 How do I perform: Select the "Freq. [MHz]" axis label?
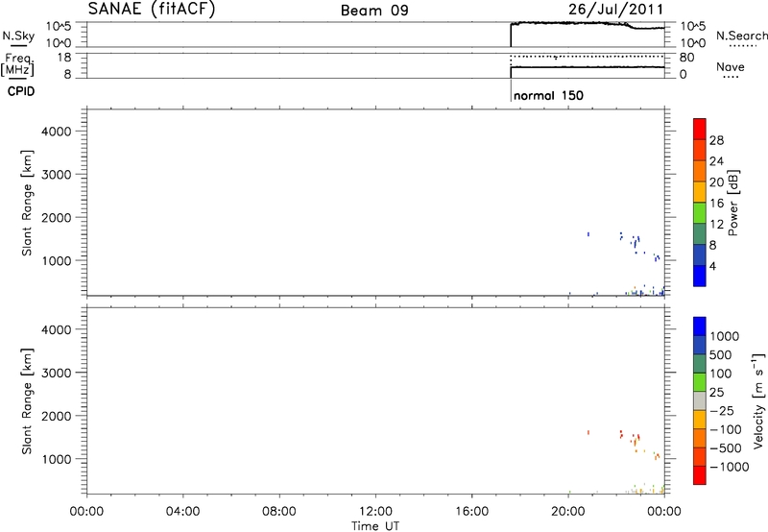click(18, 64)
